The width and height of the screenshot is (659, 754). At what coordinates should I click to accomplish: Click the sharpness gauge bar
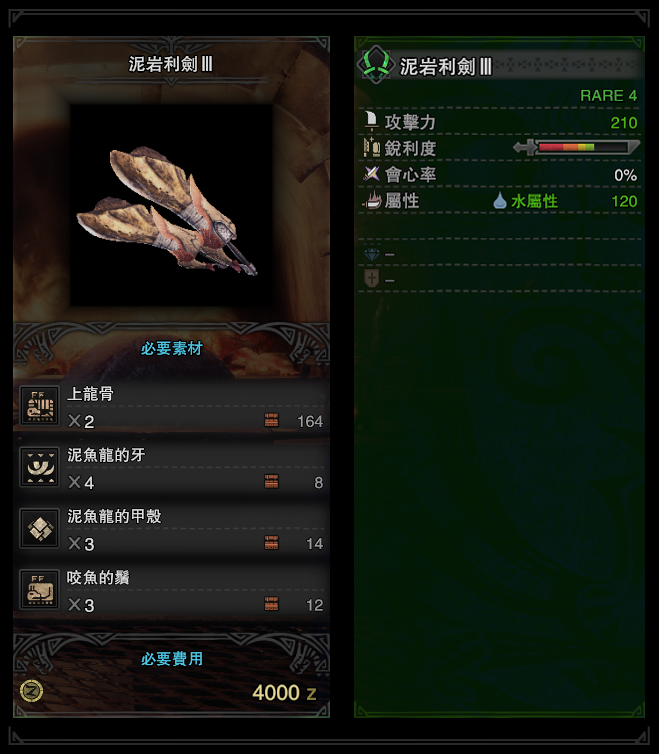click(x=576, y=147)
